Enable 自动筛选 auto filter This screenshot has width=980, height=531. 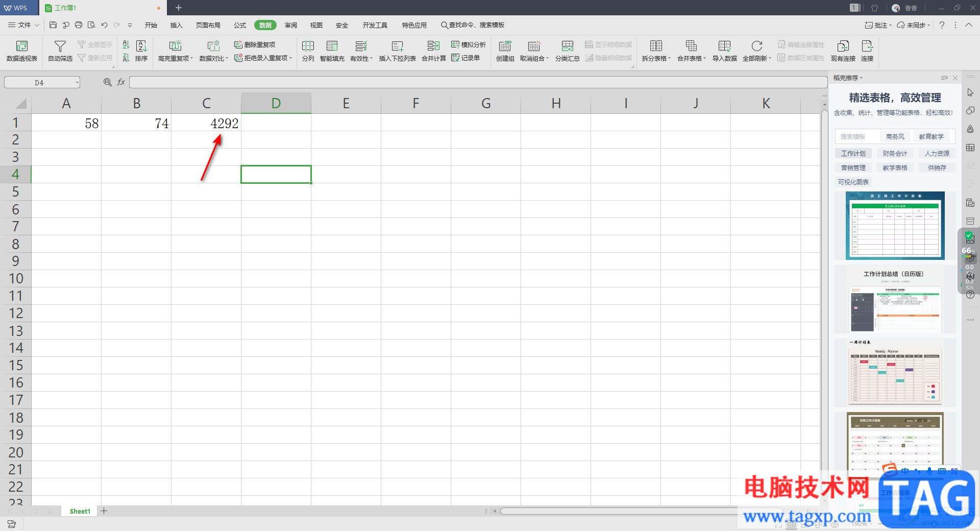60,51
